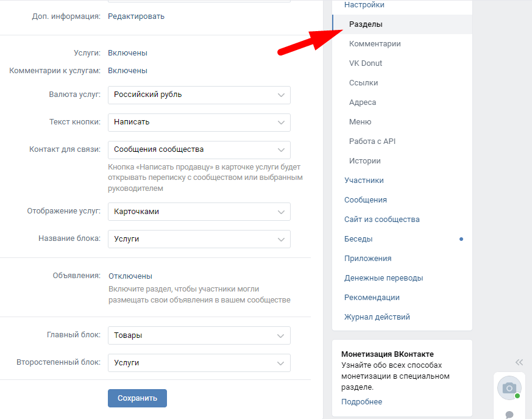Expand the Текст кнопки dropdown

199,122
